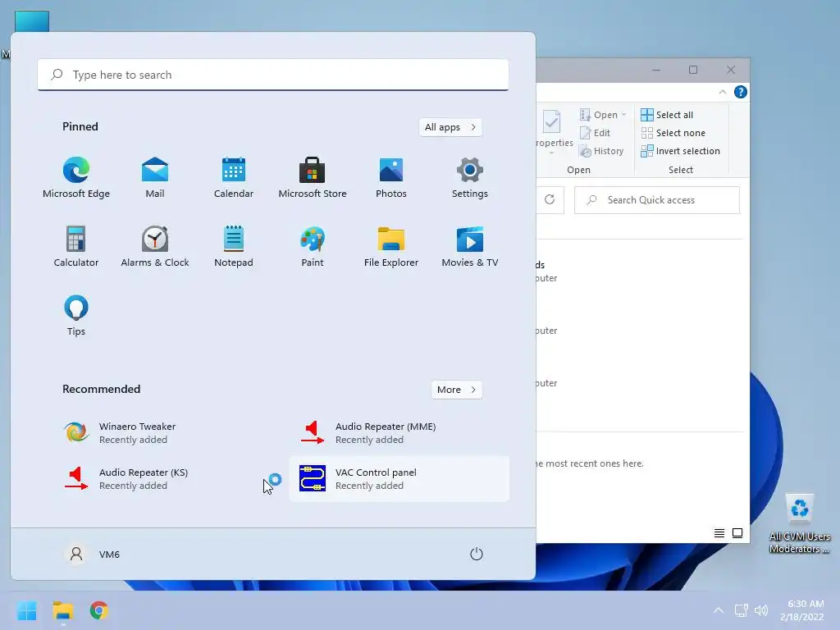Open recommended Winaero Tweaker
Viewport: 840px width, 630px height.
tap(163, 433)
